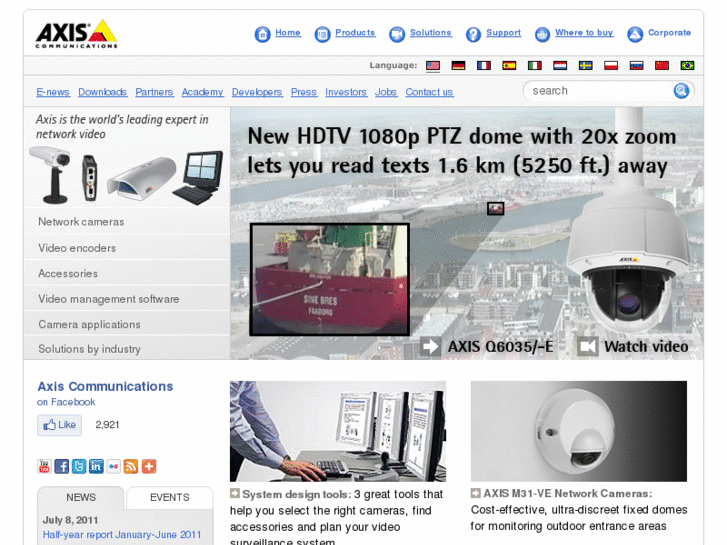Open Half-year report January-June 2011 news
Image resolution: width=727 pixels, height=545 pixels.
tap(122, 535)
